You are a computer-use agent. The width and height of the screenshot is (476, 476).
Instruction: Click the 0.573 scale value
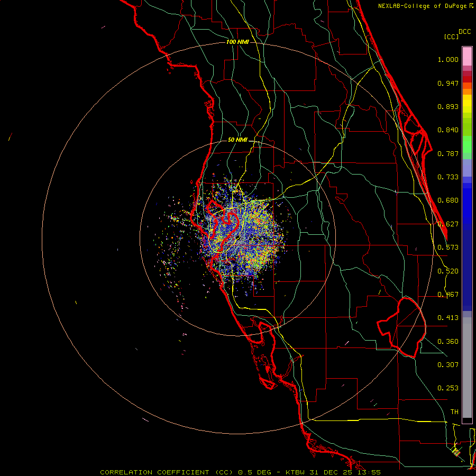coord(448,248)
